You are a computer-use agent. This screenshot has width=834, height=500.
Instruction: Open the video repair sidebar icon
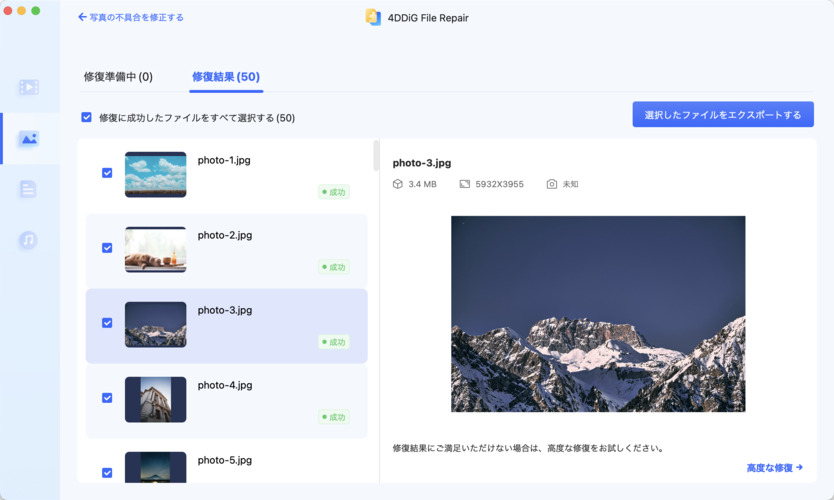pos(29,87)
